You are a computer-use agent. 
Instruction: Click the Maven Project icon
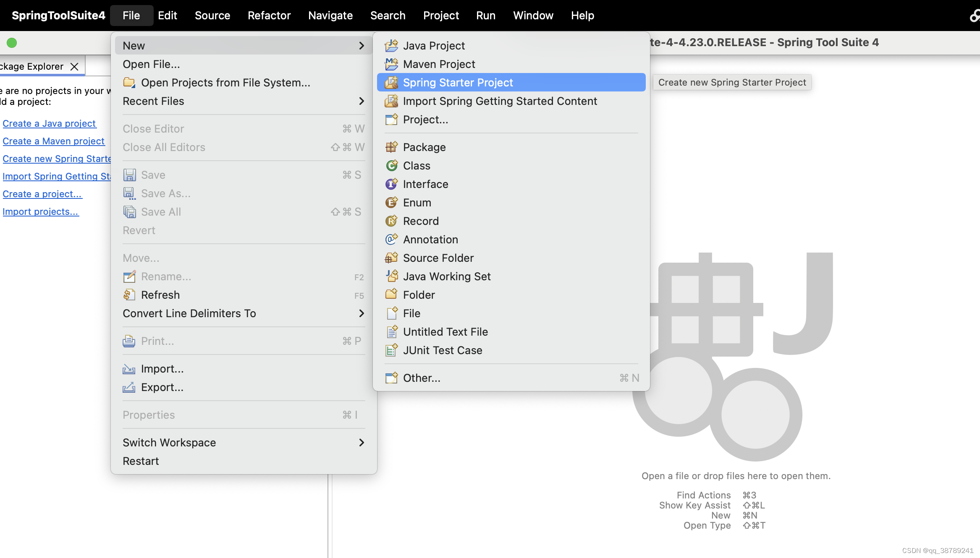coord(391,64)
